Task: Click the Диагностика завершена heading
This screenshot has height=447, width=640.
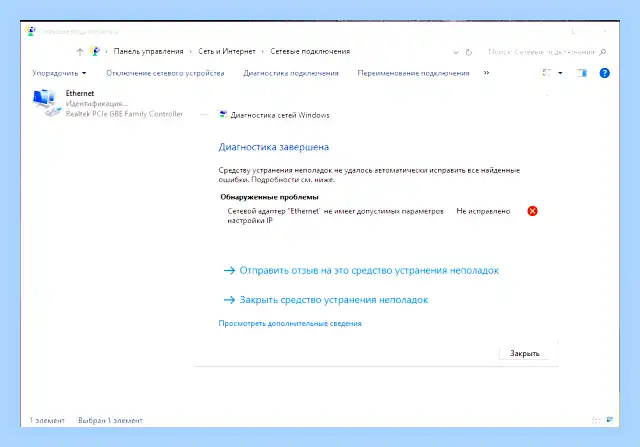Action: (273, 147)
